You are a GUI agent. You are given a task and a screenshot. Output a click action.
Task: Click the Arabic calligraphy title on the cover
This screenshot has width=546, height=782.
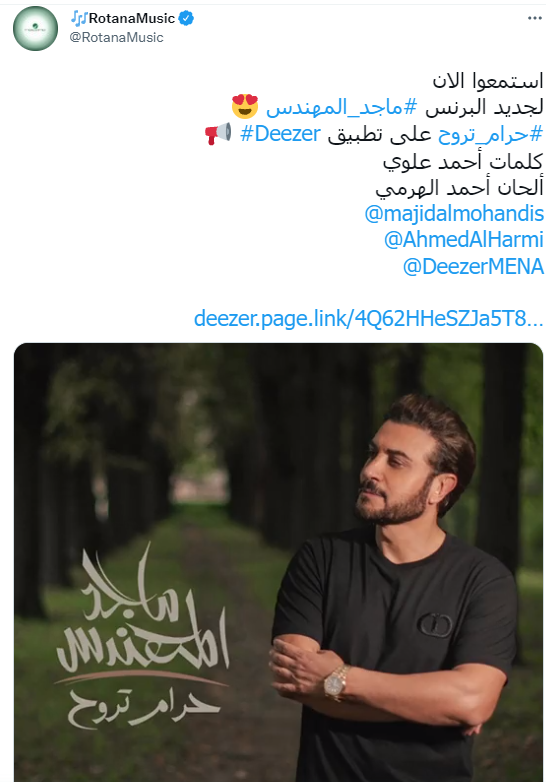click(141, 636)
